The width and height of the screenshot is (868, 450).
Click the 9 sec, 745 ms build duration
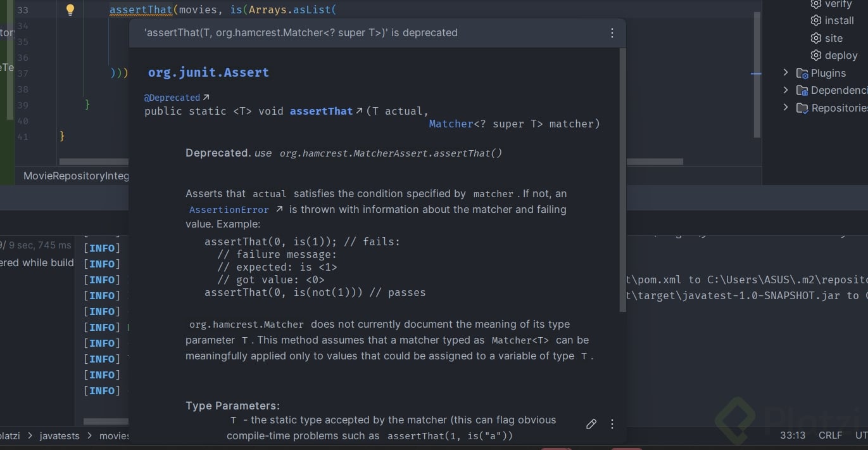click(39, 245)
